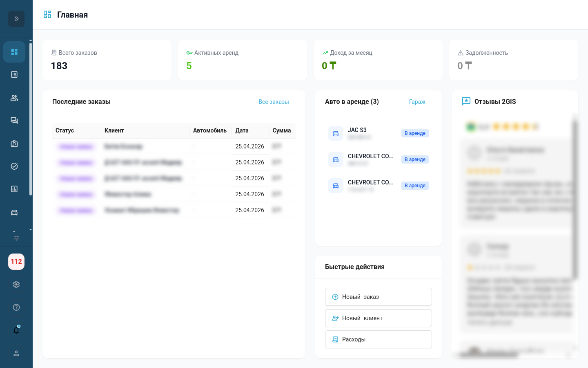Select the JAC S3 rental entry name
Viewport: 588px width, 368px height.
(x=357, y=130)
